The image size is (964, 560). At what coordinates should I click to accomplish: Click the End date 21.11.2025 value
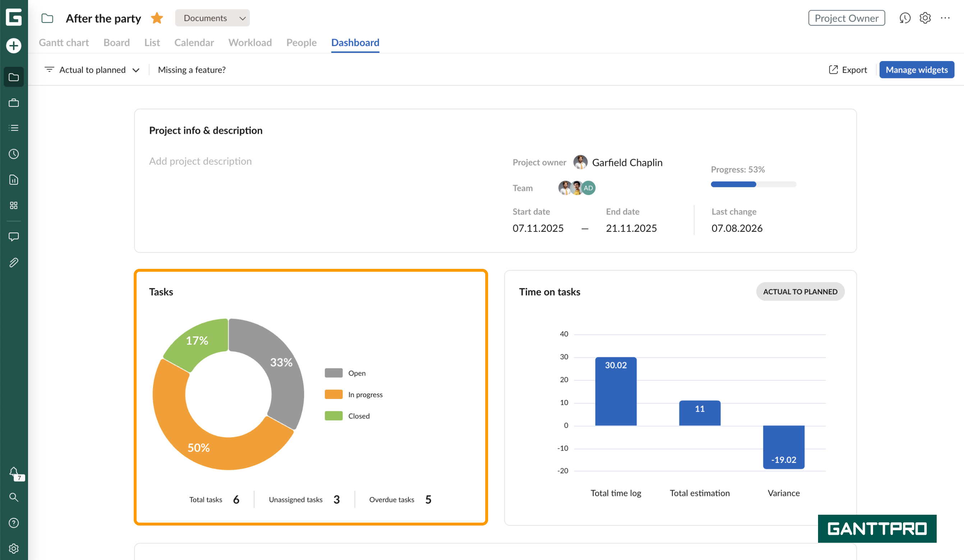[x=631, y=228]
